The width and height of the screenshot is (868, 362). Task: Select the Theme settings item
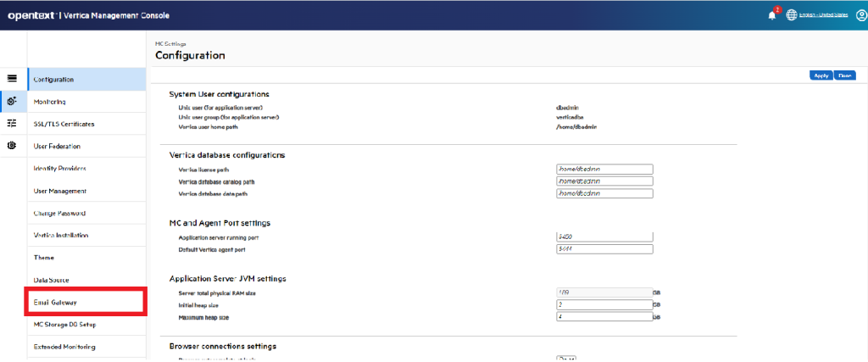(86, 258)
